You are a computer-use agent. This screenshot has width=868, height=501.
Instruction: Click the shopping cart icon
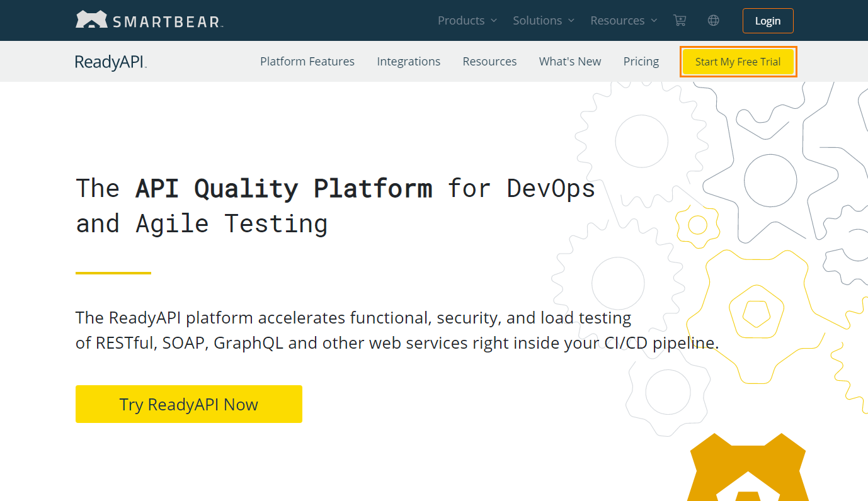coord(680,20)
